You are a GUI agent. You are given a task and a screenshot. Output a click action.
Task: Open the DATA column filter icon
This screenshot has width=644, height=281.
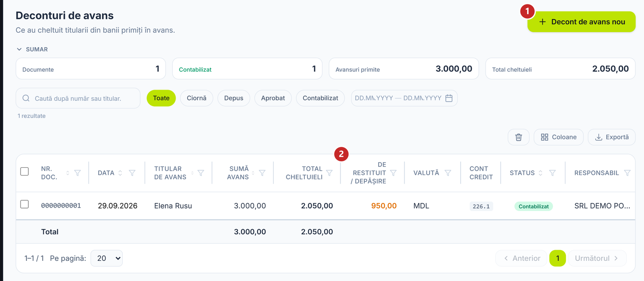coord(132,173)
